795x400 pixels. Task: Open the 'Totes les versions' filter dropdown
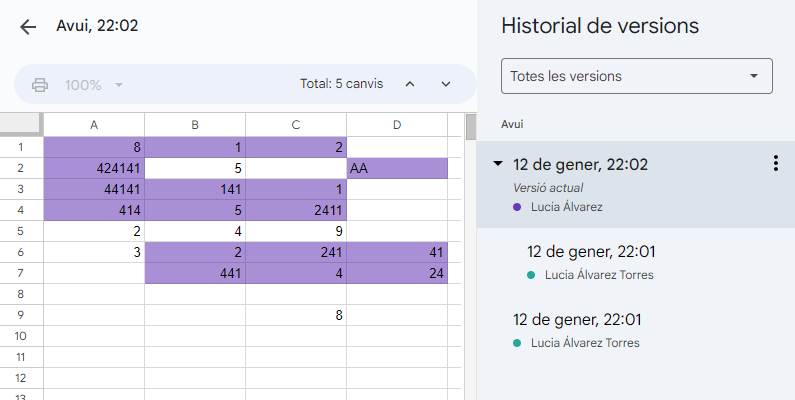[636, 76]
